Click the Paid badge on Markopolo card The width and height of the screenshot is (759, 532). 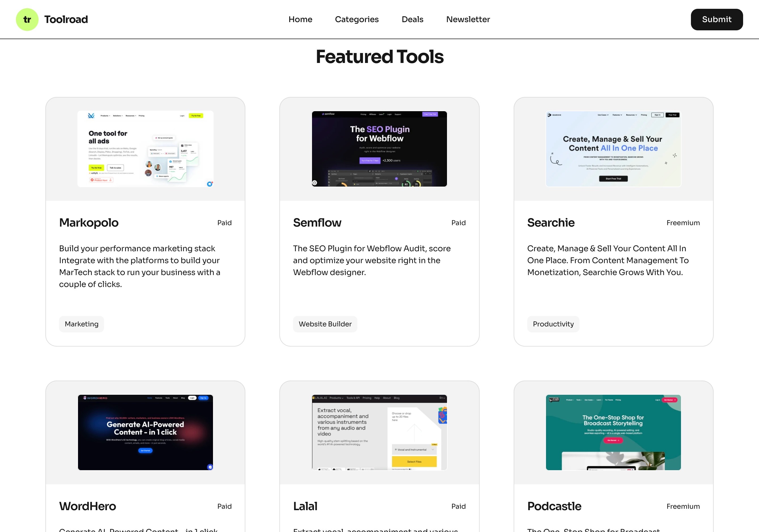pos(224,223)
